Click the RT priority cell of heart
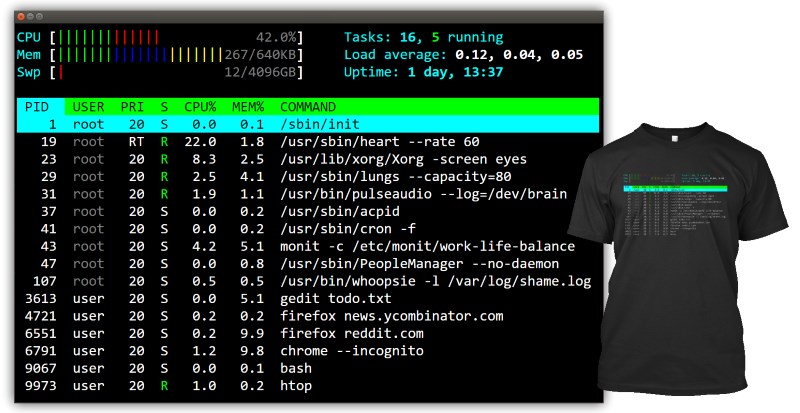 [136, 141]
